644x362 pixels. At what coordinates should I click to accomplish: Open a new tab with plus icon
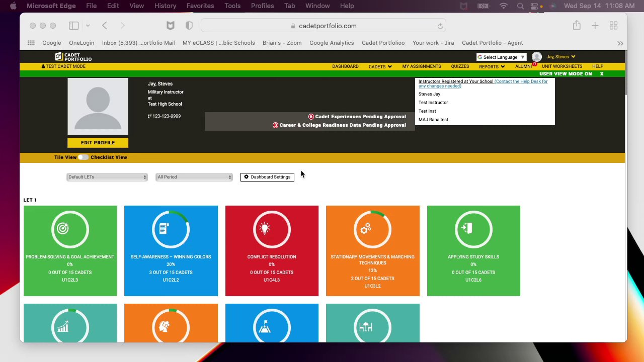click(595, 26)
